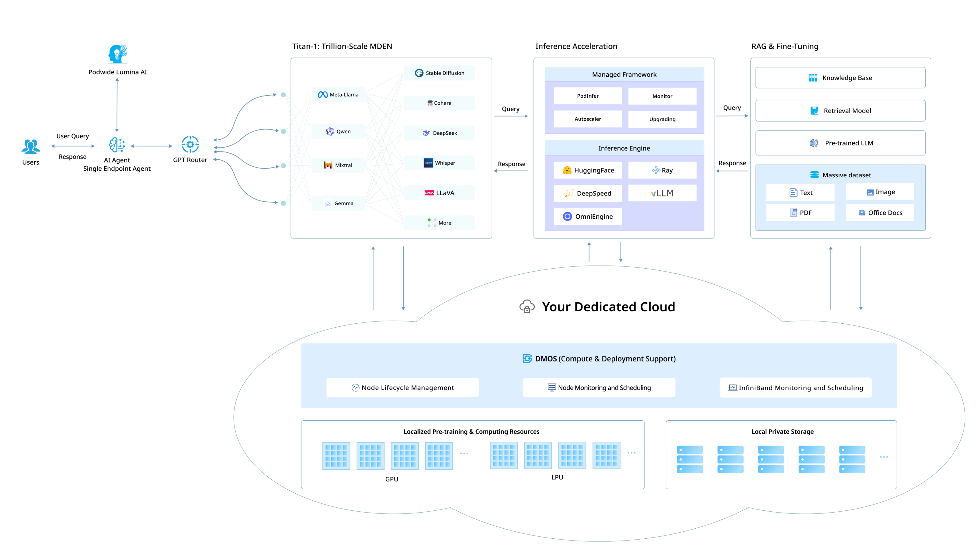
Task: Click Node Lifecycle Management box
Action: tap(402, 388)
